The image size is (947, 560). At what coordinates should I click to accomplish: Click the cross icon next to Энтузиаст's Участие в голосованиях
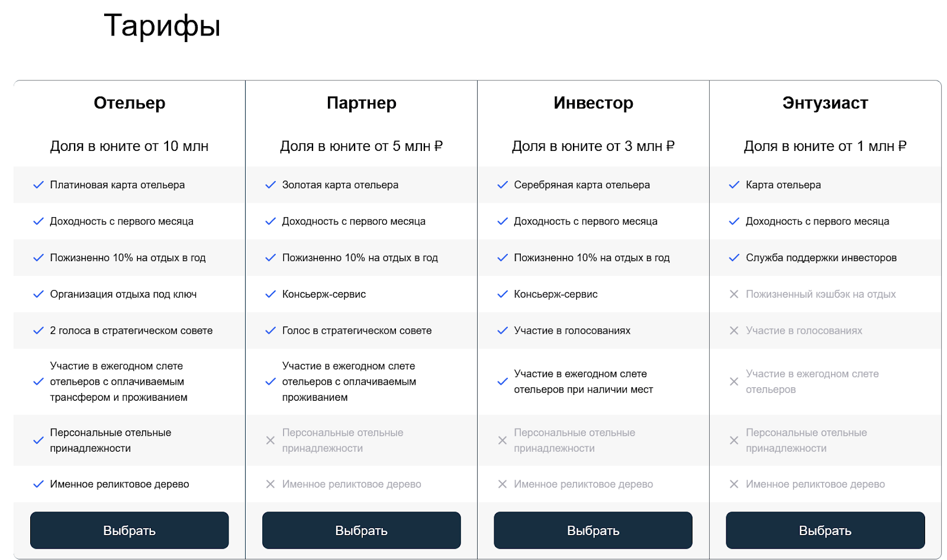click(x=734, y=330)
